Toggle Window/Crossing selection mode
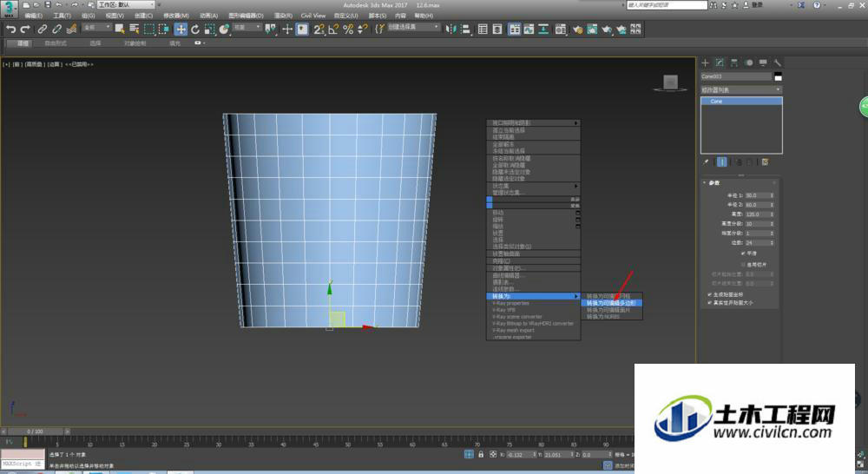Viewport: 868px width, 474px height. (164, 30)
